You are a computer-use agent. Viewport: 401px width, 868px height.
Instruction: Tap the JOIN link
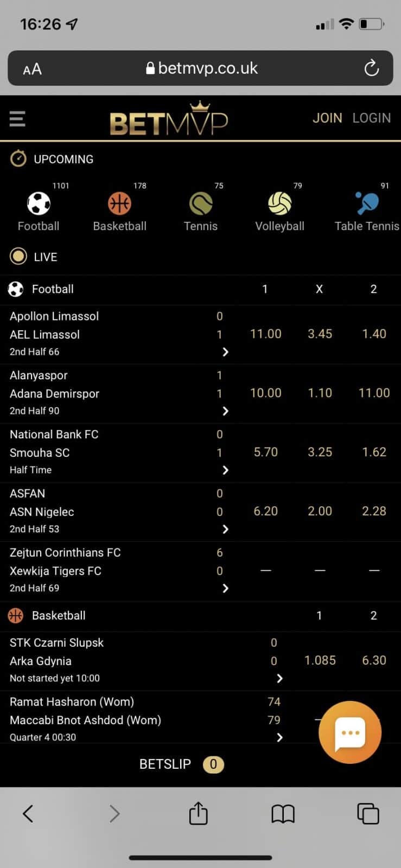tap(327, 118)
